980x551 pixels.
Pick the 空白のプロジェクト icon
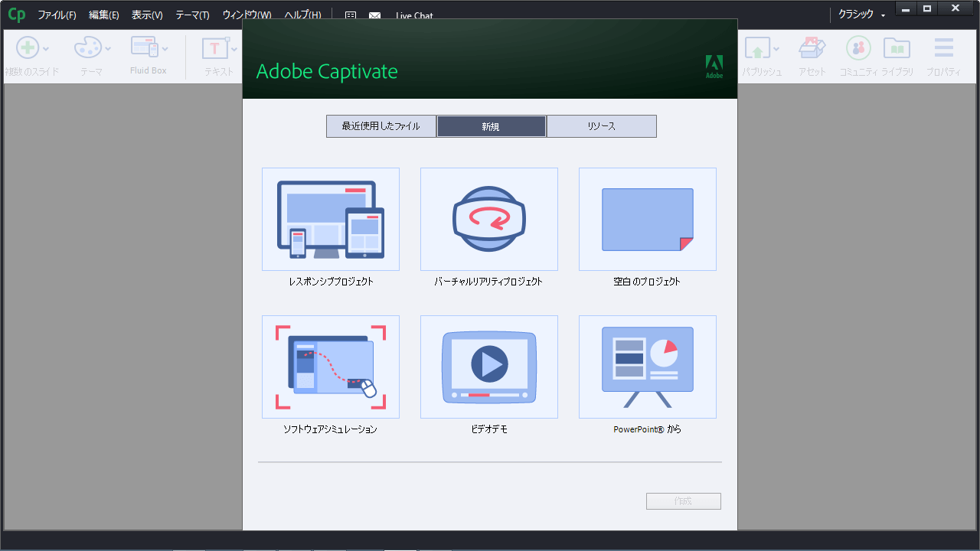(647, 219)
